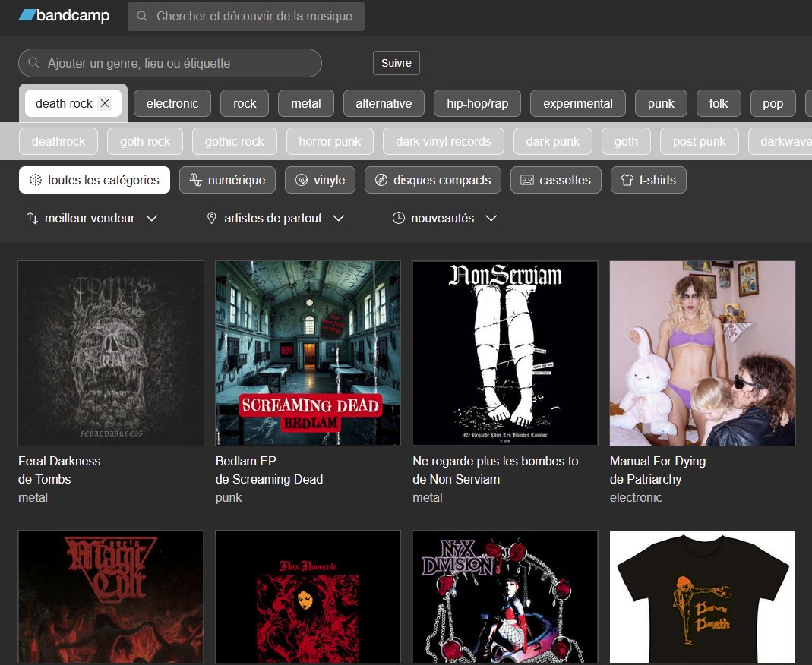Open the Deva Death t-shirt thumbnail
The width and height of the screenshot is (812, 665).
[703, 597]
